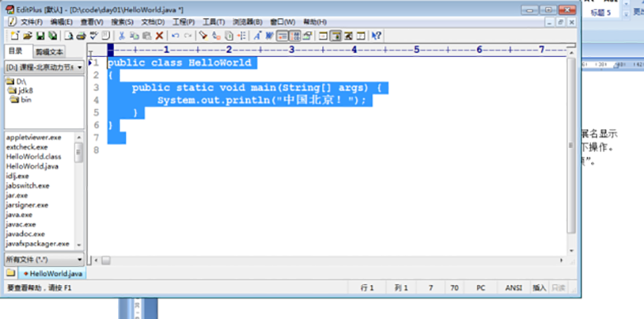Open font settings italic A icon

[258, 36]
